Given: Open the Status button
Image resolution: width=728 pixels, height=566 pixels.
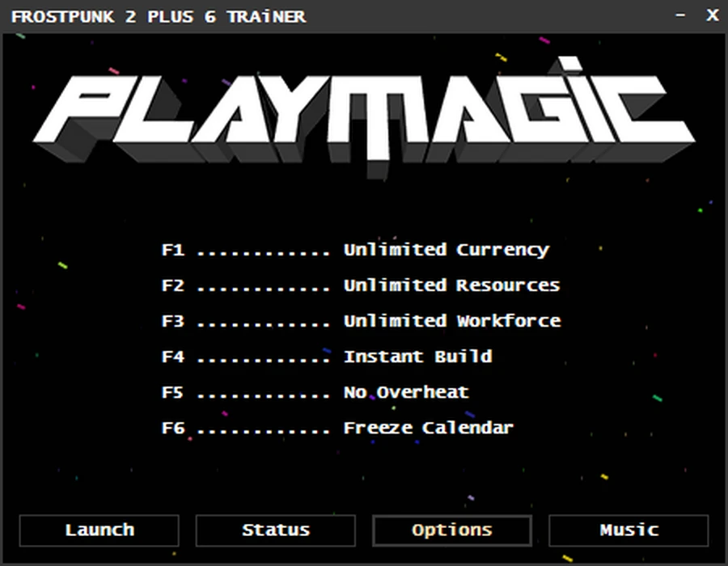Looking at the screenshot, I should (276, 530).
